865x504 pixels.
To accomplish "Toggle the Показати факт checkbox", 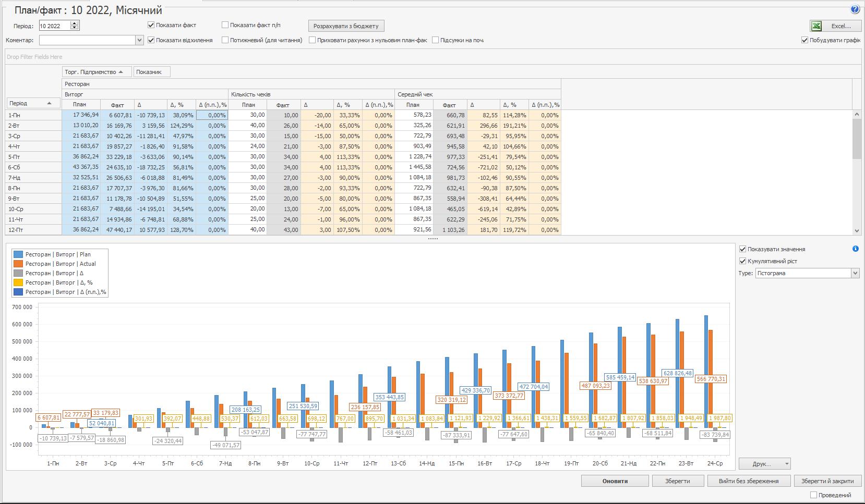I will [151, 25].
